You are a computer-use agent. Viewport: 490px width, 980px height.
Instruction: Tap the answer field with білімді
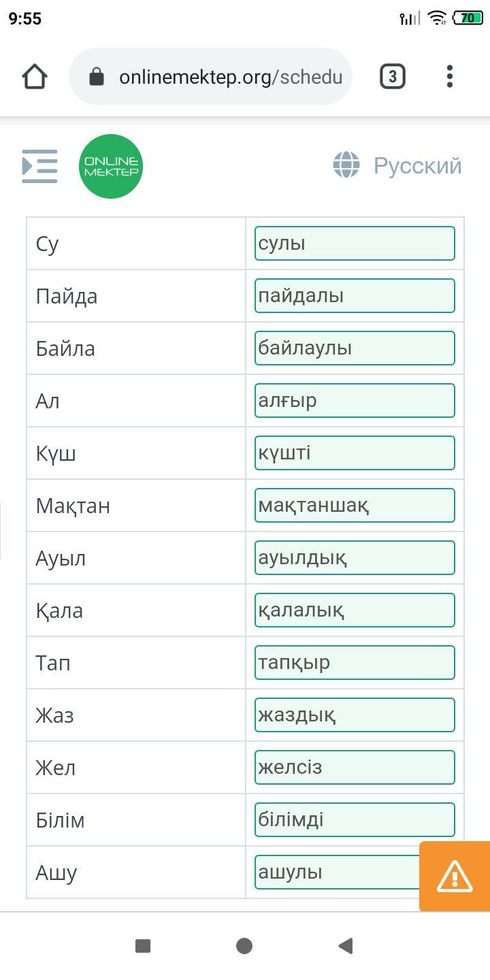click(x=355, y=820)
